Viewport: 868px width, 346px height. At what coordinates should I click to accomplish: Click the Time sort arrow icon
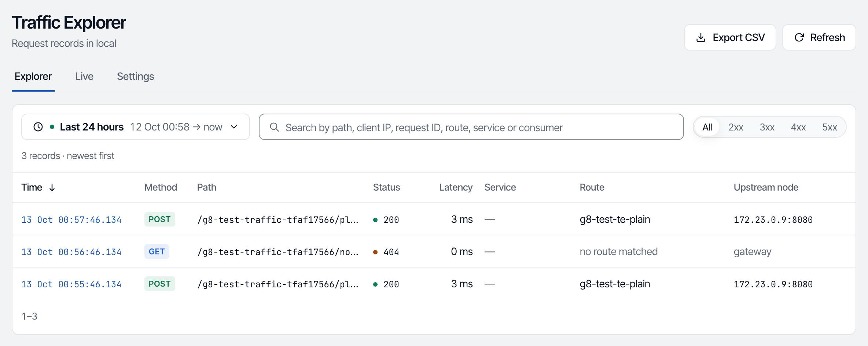(x=52, y=188)
